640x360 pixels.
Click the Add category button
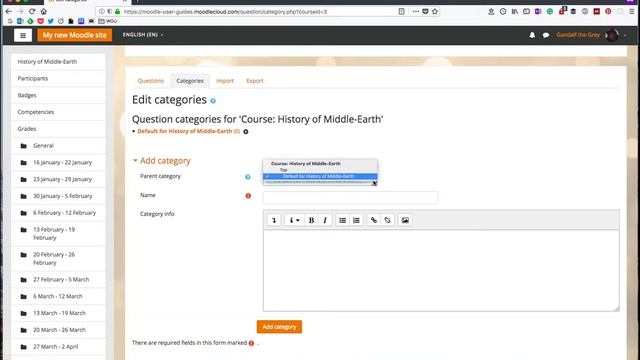279,327
